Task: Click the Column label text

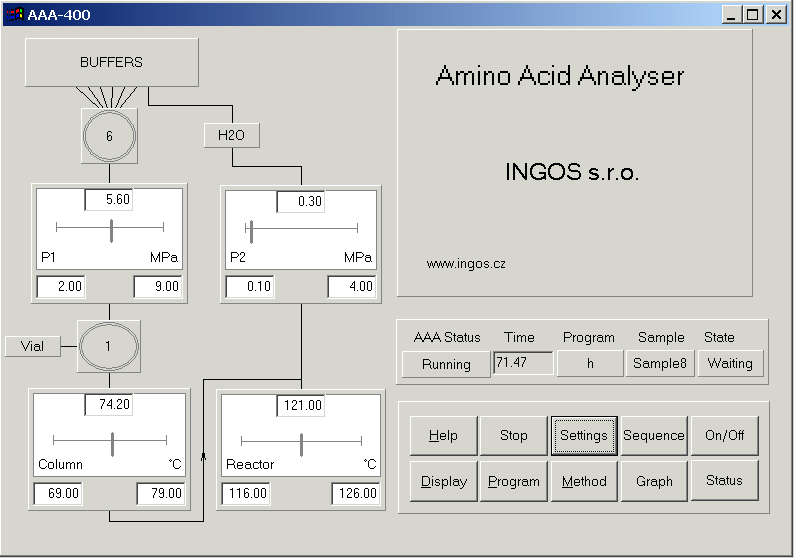Action: [x=60, y=464]
